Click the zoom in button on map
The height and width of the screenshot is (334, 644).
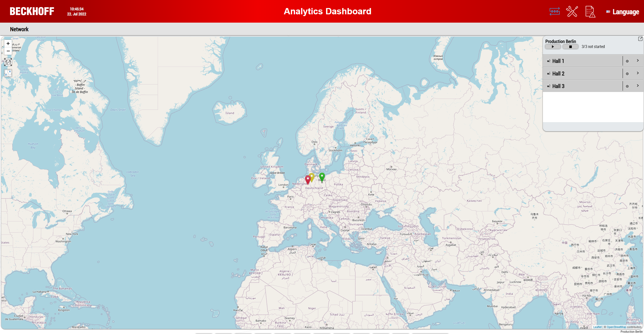coord(8,43)
